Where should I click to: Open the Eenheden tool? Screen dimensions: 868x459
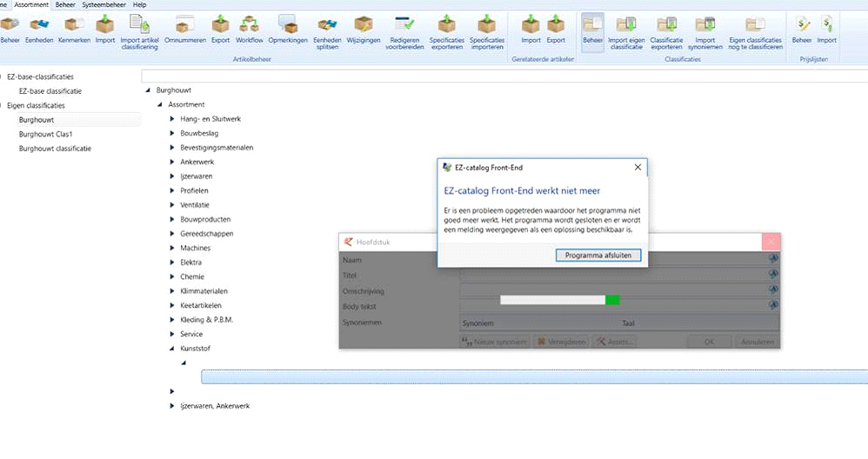[x=39, y=30]
